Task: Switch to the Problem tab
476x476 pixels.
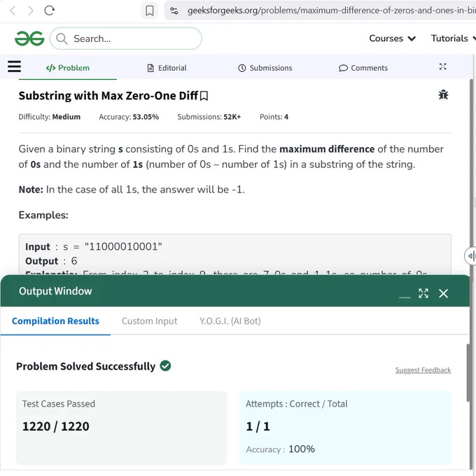Action: click(68, 68)
